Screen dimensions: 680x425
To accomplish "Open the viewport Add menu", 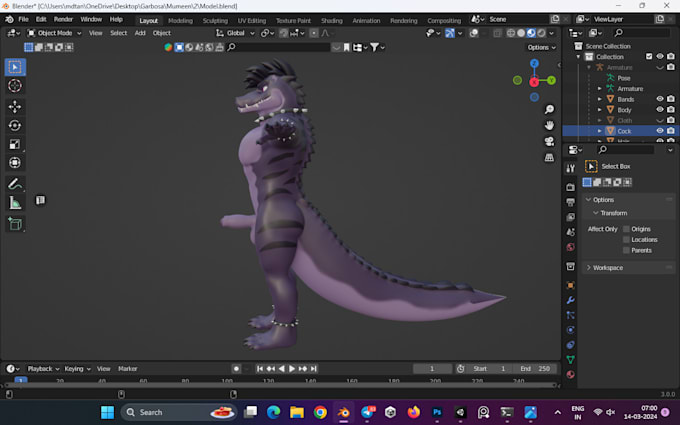I will (x=140, y=33).
